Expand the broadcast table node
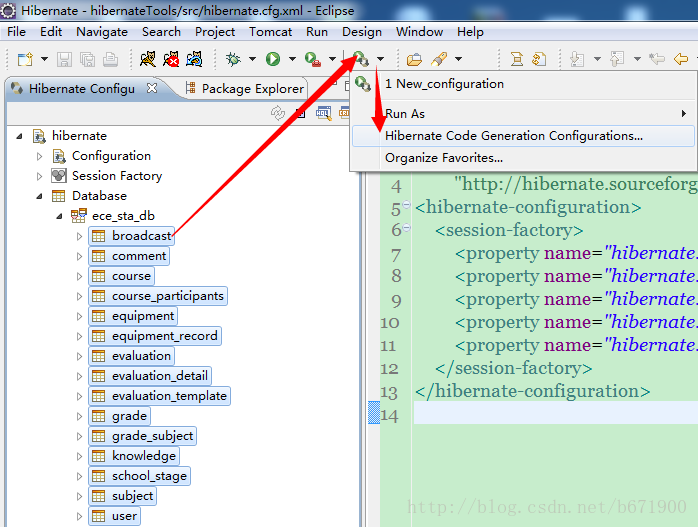The height and width of the screenshot is (527, 698). [x=79, y=236]
